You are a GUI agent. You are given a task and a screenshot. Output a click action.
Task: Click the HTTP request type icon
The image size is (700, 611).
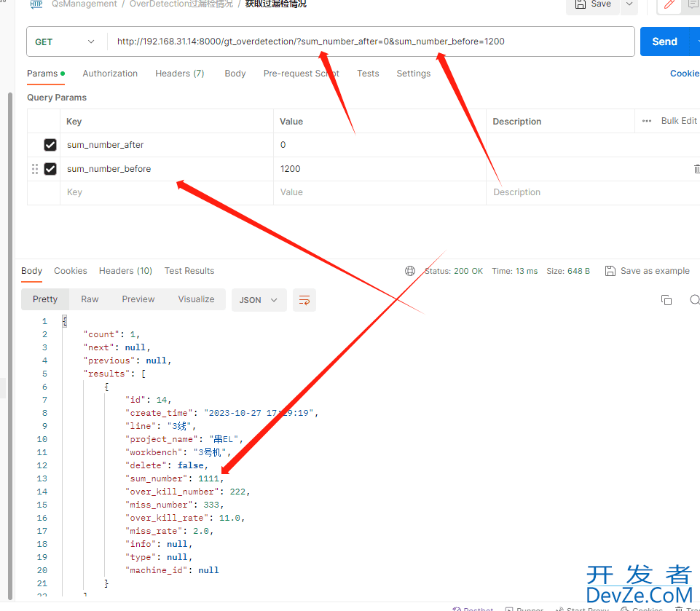[36, 4]
